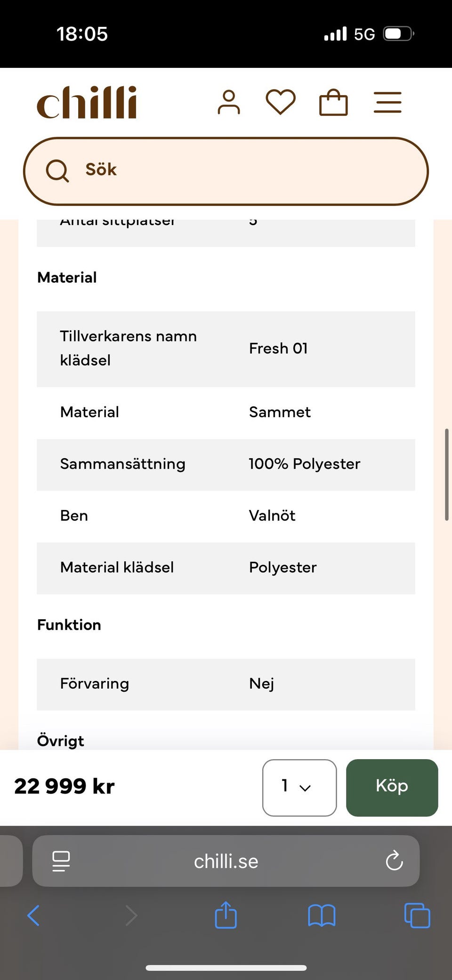Screen dimensions: 452x980
Task: Tap the 22 999 kr price
Action: click(65, 786)
